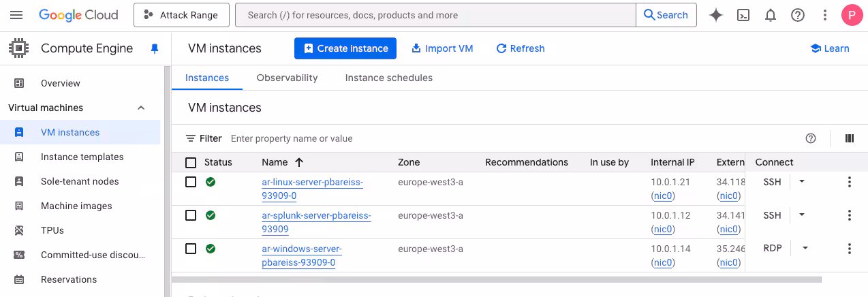Collapse the Virtual machines section

[x=141, y=108]
